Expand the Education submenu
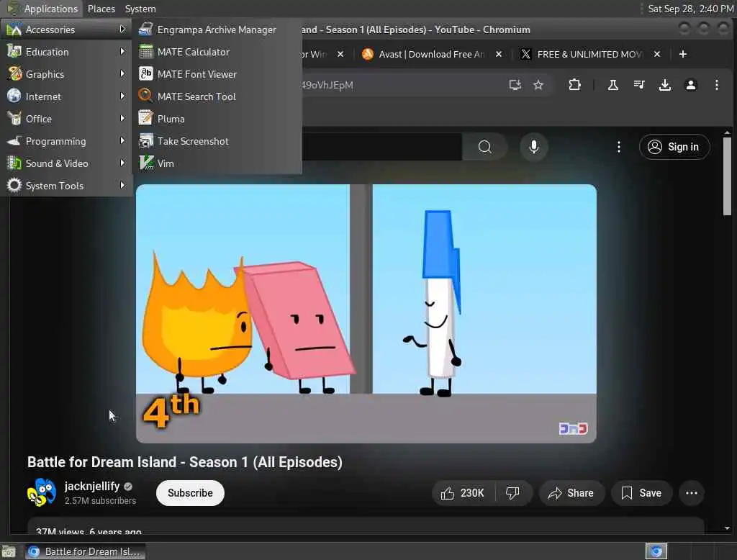 pos(66,52)
